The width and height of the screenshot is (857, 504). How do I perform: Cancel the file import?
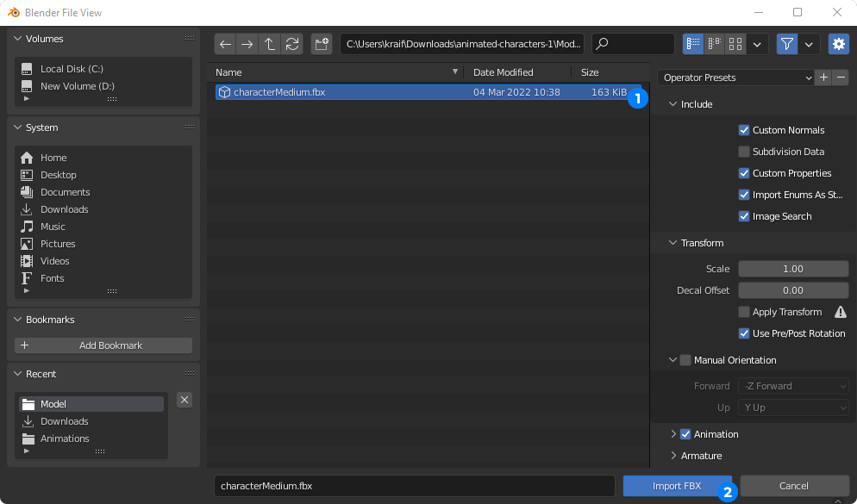(x=794, y=486)
